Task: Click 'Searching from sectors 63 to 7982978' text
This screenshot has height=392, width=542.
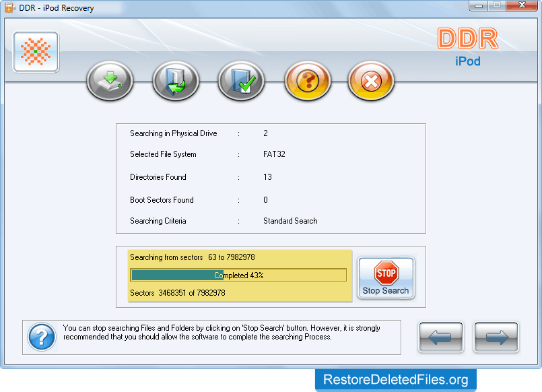Action: click(x=193, y=257)
